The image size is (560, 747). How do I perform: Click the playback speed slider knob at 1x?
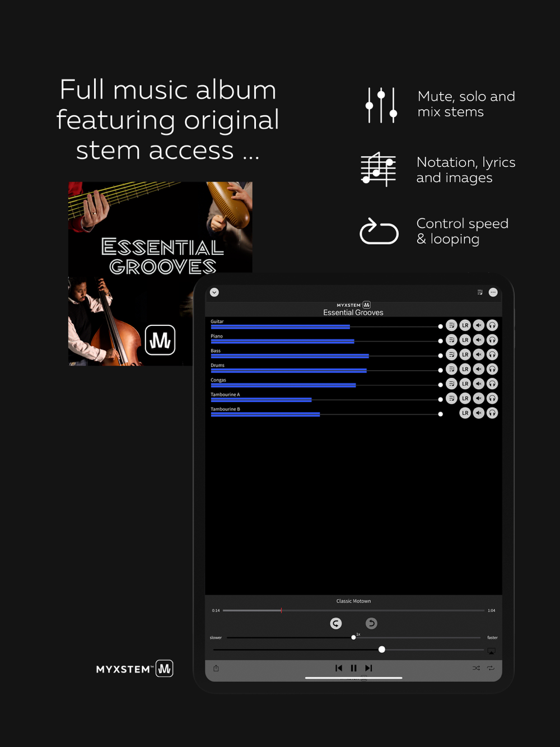pyautogui.click(x=353, y=637)
